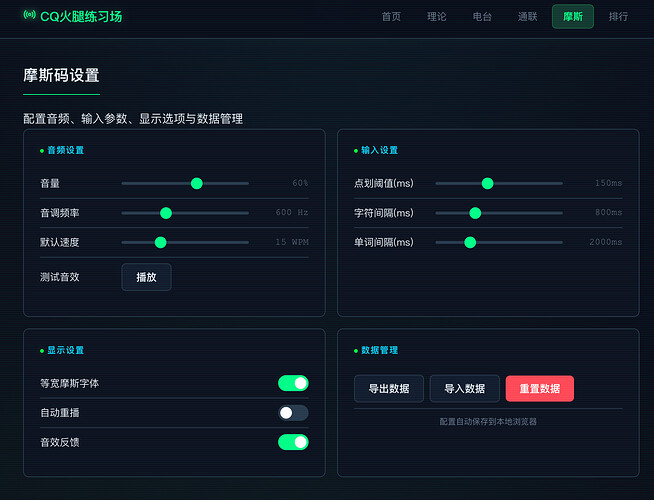Screen dimensions: 654x500
Task: Click the 150ms threshold value
Action: coord(609,183)
